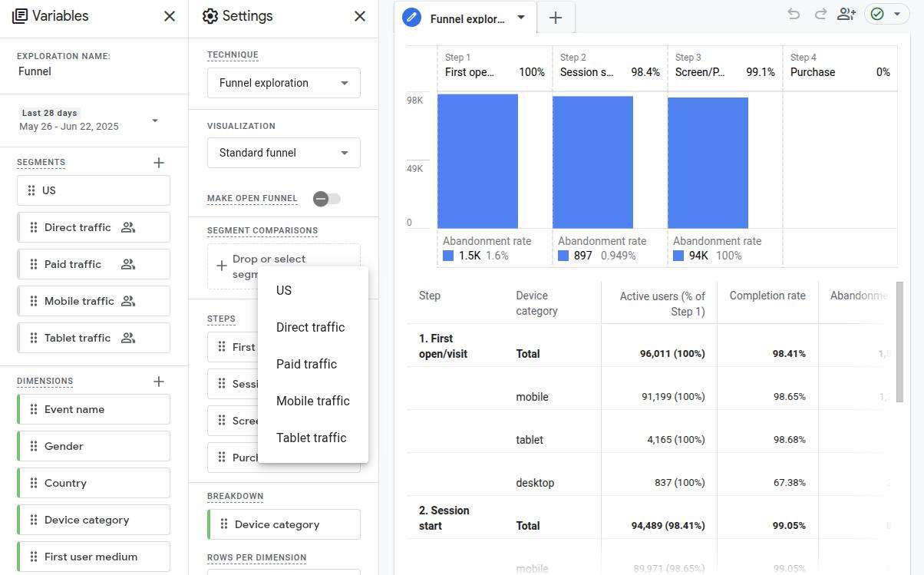Screen dimensions: 924x575
Task: Close the Settings panel
Action: click(x=360, y=16)
